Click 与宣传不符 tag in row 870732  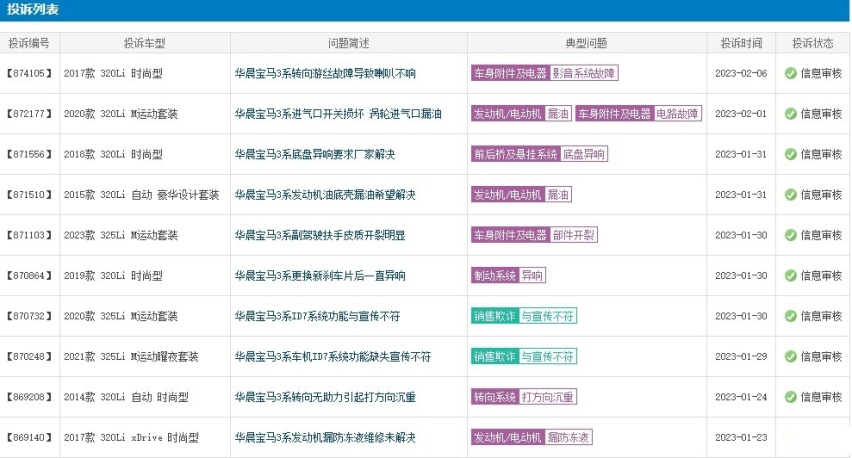click(547, 316)
